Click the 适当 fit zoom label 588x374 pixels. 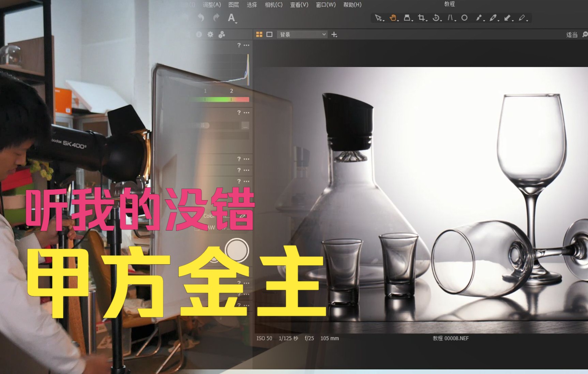tap(572, 34)
